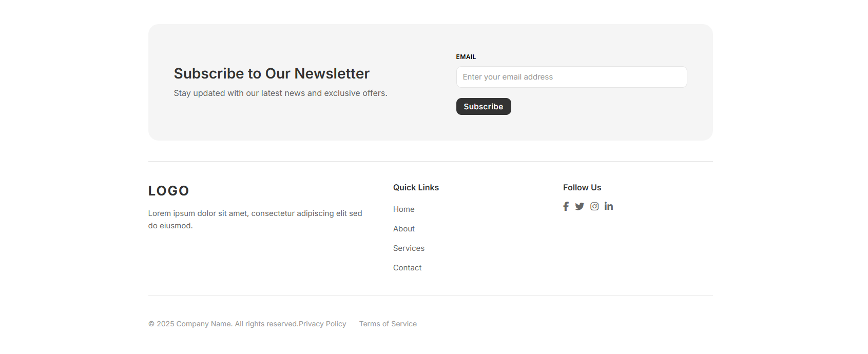Click the copyright 2025 Company Name text

tap(223, 324)
